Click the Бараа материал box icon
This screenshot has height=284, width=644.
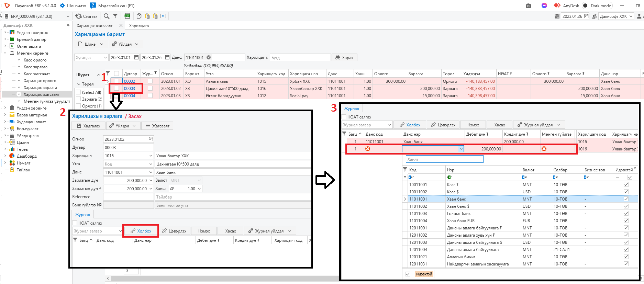12,115
